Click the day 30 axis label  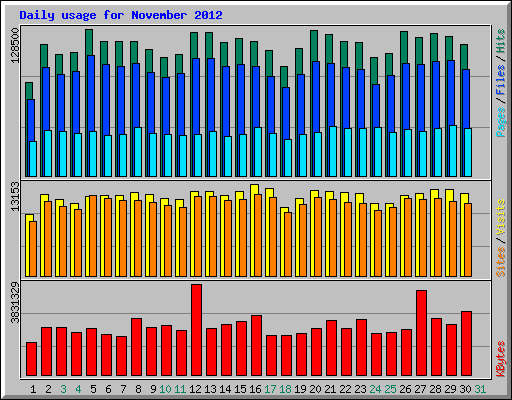[465, 389]
